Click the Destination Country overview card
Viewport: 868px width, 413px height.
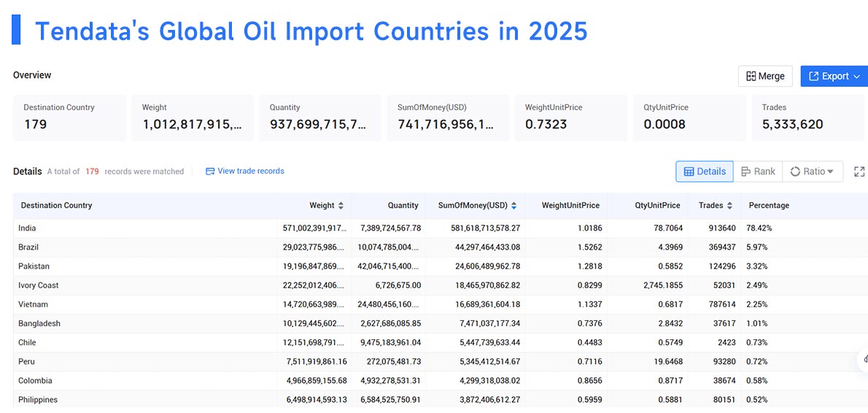pos(70,117)
